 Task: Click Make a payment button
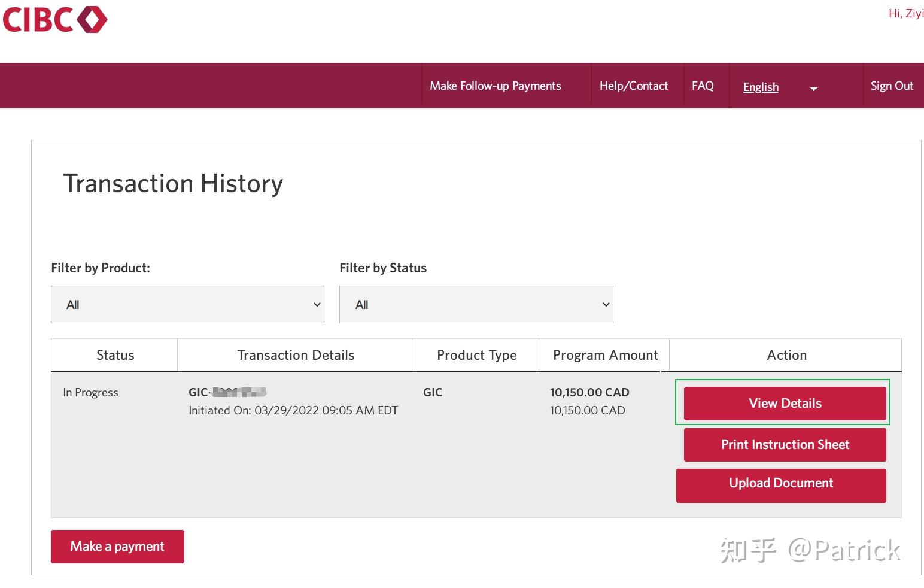pyautogui.click(x=117, y=547)
